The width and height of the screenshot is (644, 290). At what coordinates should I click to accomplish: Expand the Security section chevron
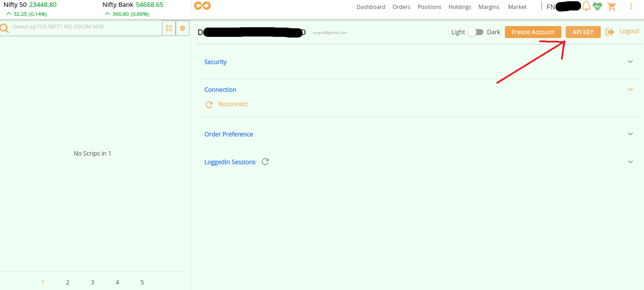point(630,62)
